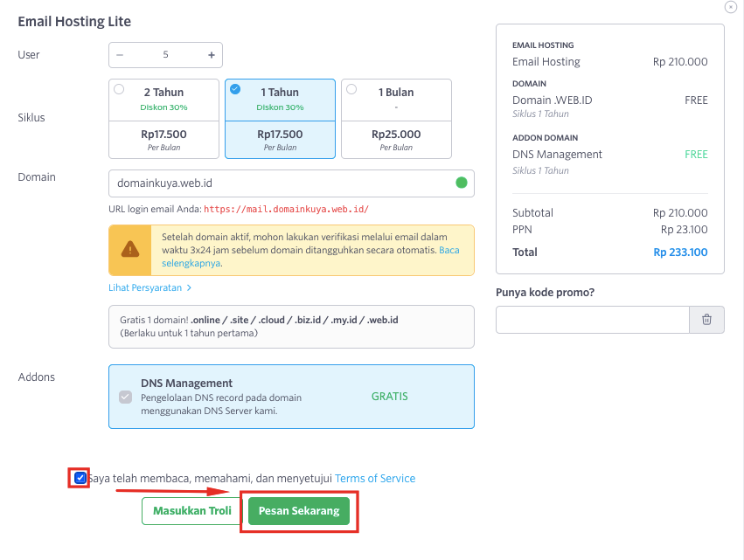
Task: Select the 2 Tahun billing cycle
Action: [119, 89]
